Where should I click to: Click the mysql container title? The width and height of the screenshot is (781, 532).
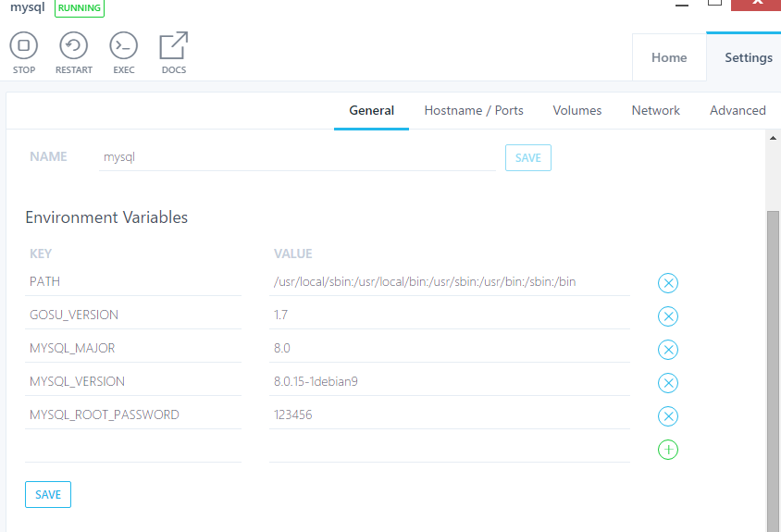pyautogui.click(x=28, y=7)
